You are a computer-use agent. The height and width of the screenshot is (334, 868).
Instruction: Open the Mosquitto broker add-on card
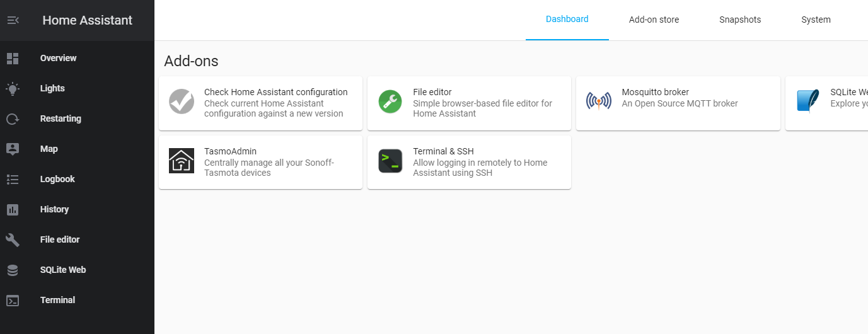point(678,103)
